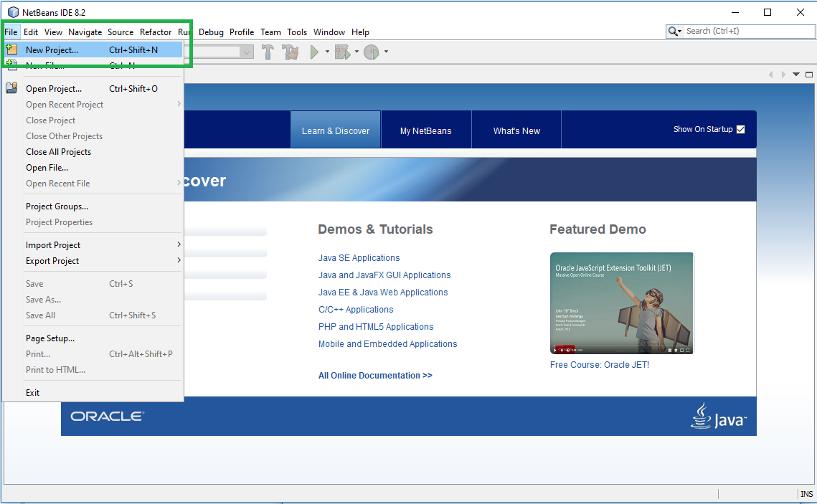
Task: Open the Source menu
Action: tap(121, 32)
